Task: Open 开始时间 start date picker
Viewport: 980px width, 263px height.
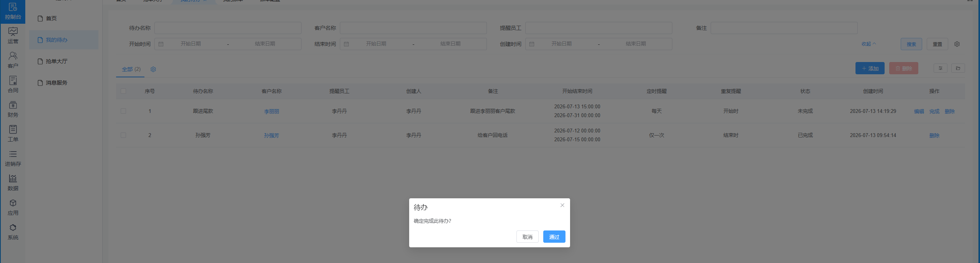Action: click(191, 44)
